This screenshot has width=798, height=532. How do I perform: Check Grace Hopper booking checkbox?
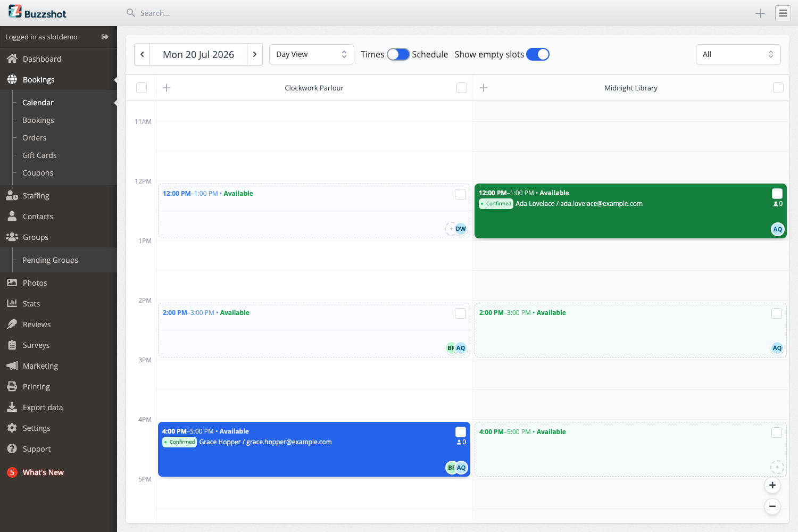pyautogui.click(x=461, y=432)
